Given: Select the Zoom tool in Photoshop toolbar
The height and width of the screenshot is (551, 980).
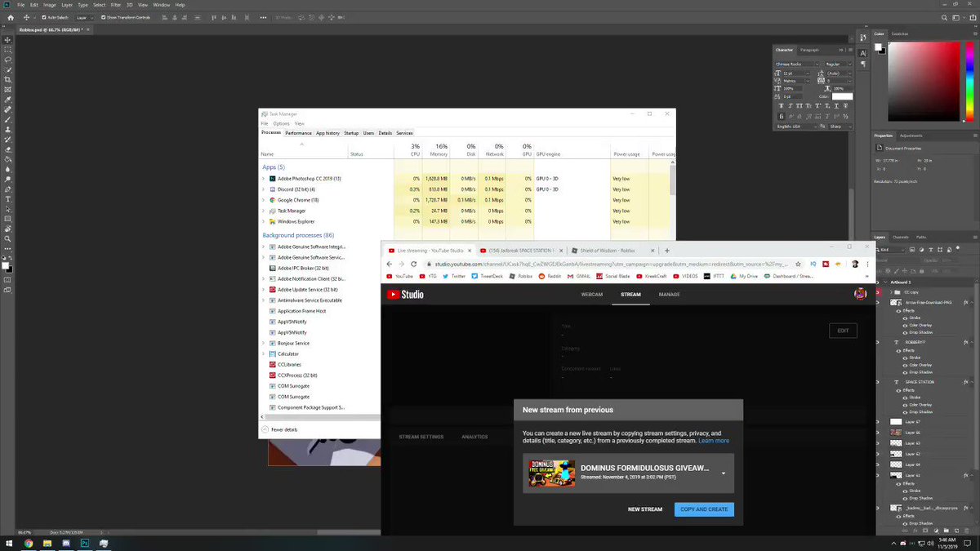Looking at the screenshot, I should (7, 239).
